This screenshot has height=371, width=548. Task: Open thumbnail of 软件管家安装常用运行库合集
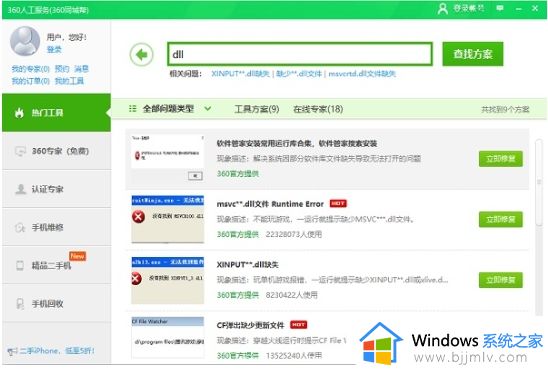click(167, 158)
